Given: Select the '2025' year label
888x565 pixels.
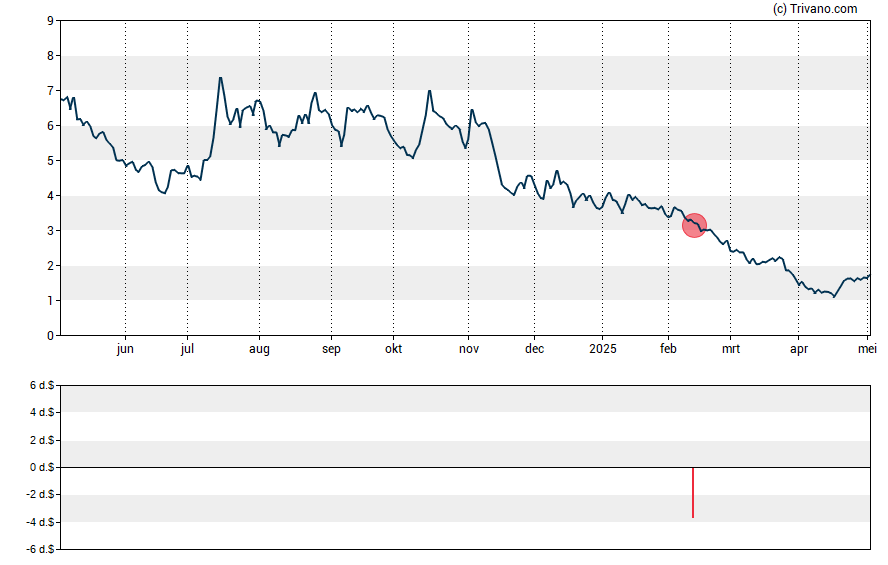Looking at the screenshot, I should (603, 349).
